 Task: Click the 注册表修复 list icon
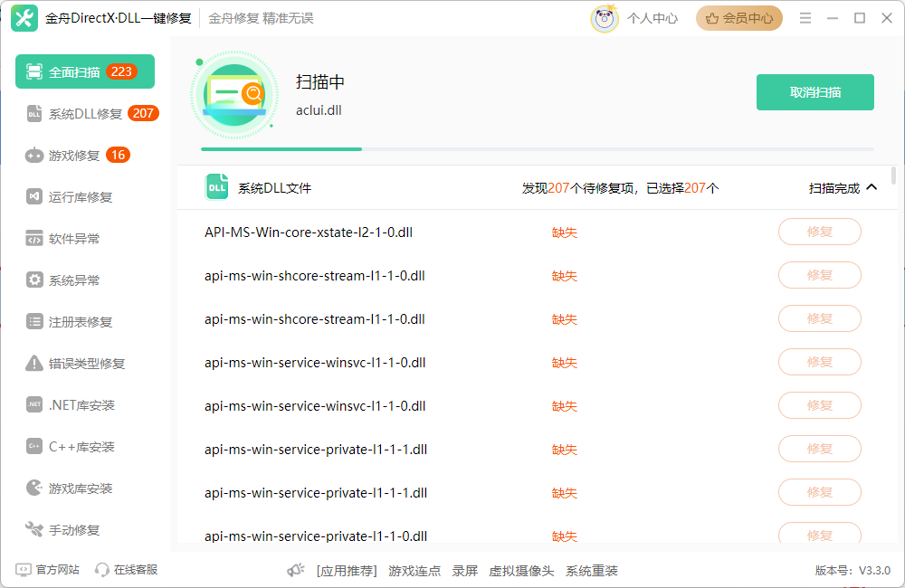[x=34, y=321]
